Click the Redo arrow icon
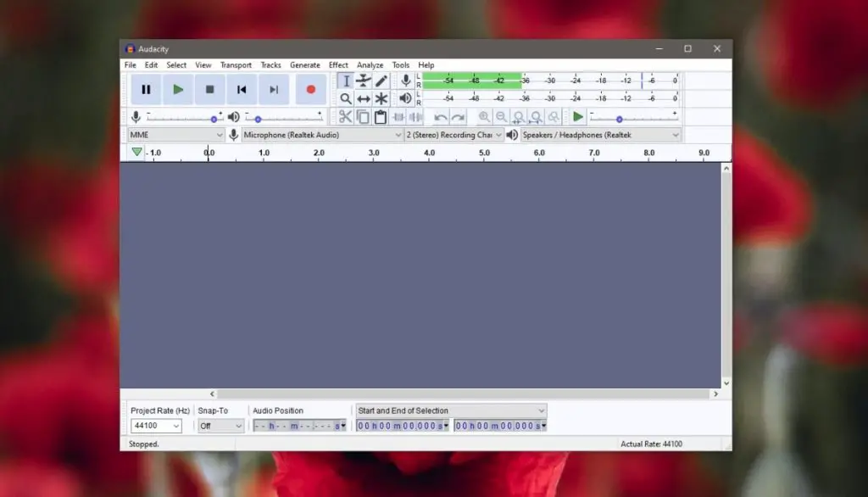 (459, 117)
